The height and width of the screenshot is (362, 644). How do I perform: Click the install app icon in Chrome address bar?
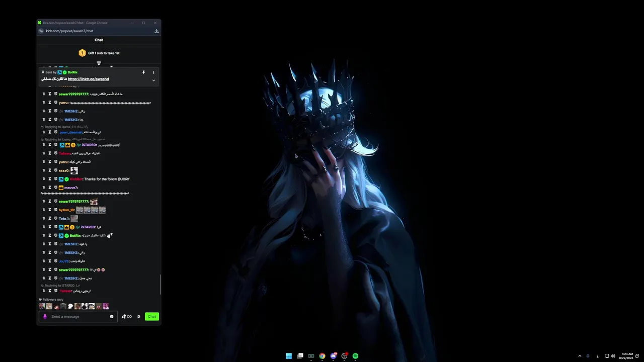[x=156, y=31]
